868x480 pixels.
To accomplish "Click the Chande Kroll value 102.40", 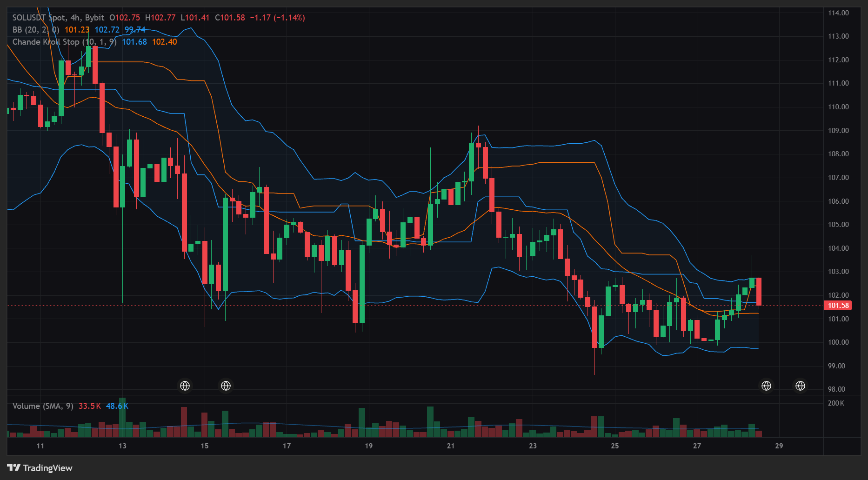I will (x=165, y=42).
